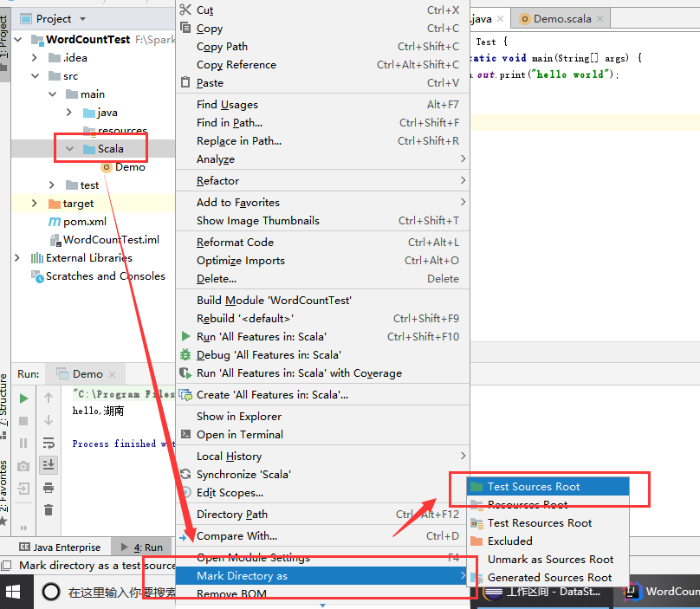
Task: Click the tool window toggle icon in the status bar
Action: click(6, 566)
